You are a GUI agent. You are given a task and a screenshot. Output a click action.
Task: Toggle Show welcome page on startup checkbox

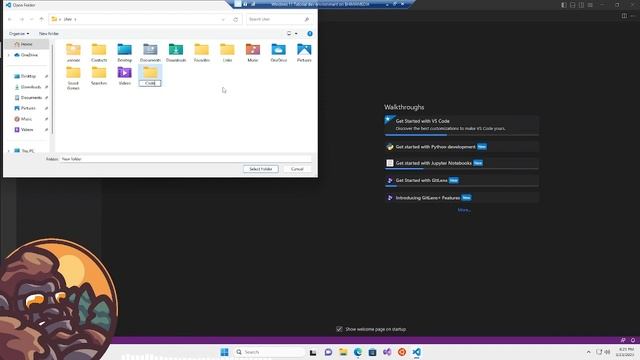[x=339, y=329]
